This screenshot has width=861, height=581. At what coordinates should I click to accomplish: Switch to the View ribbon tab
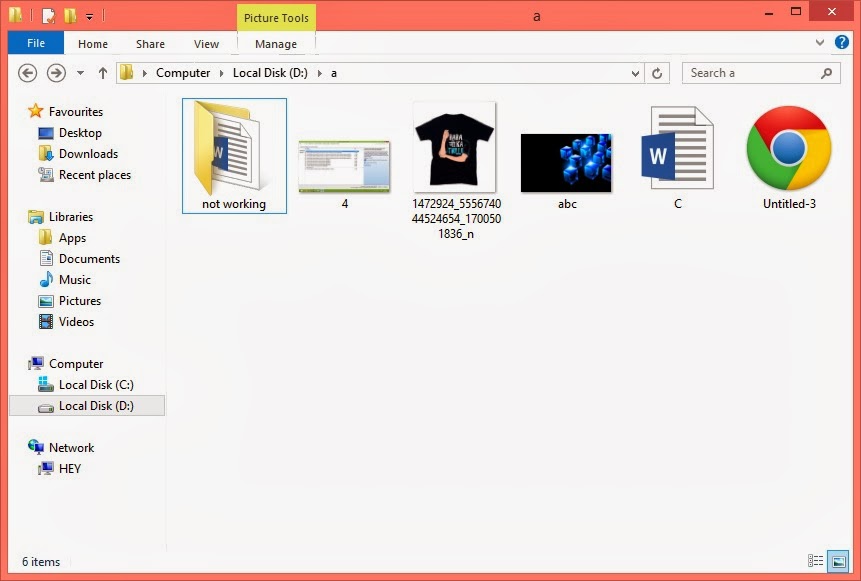pos(206,43)
